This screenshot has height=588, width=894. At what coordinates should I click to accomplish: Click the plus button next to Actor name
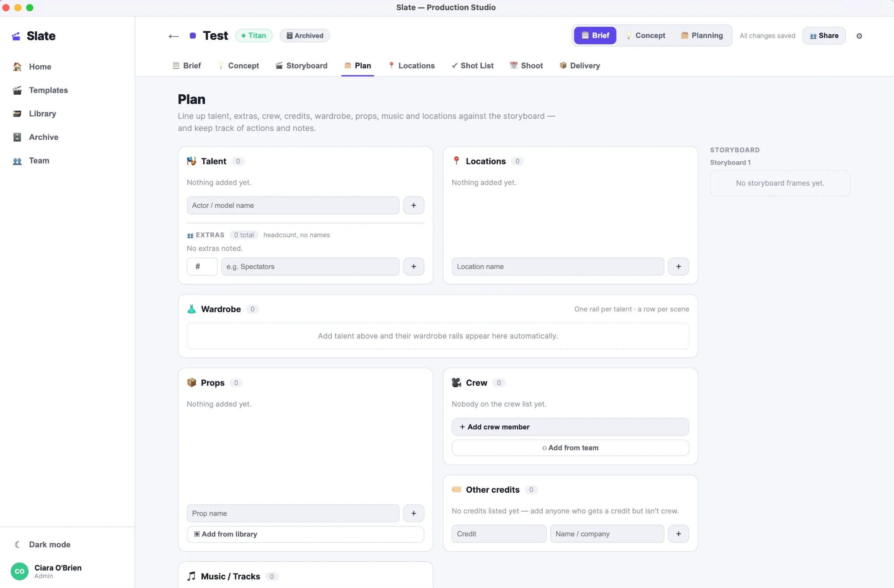[x=413, y=206]
